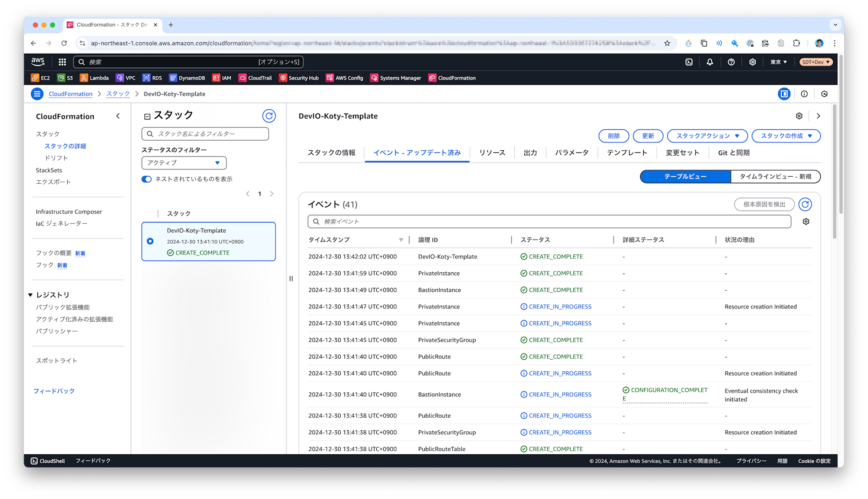This screenshot has width=868, height=499.
Task: Click the search events field
Action: point(549,221)
